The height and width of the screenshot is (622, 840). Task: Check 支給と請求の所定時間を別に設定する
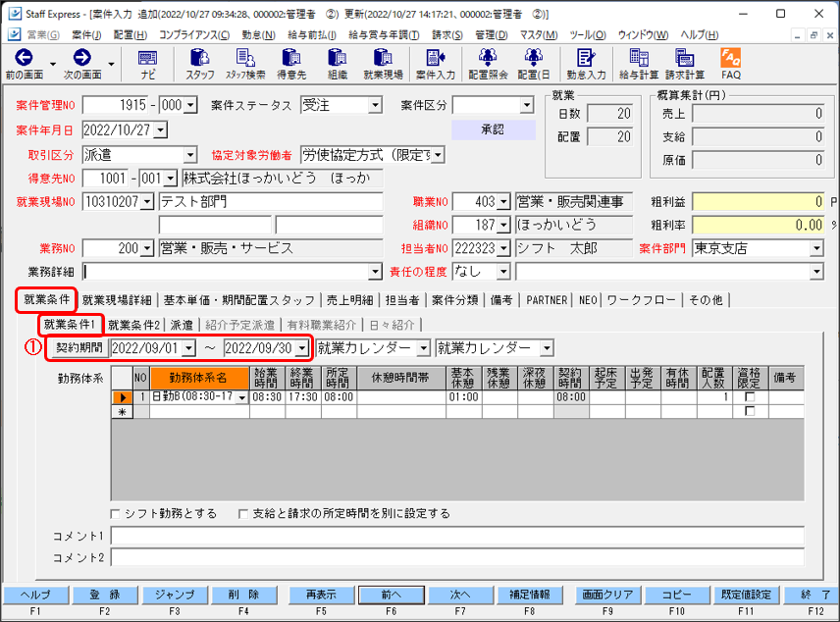point(243,513)
